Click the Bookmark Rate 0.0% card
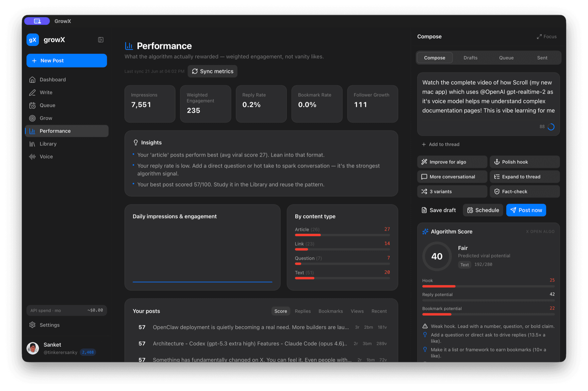This screenshot has height=391, width=588. coord(317,104)
